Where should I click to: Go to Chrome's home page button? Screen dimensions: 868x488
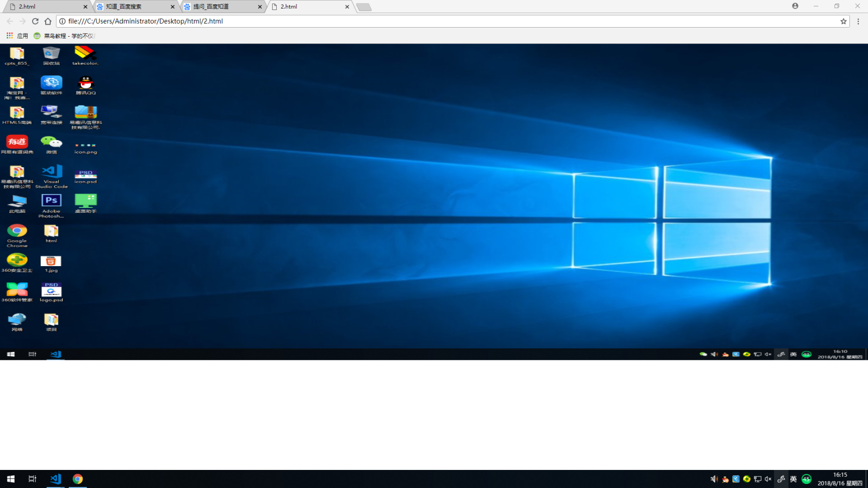coord(48,21)
